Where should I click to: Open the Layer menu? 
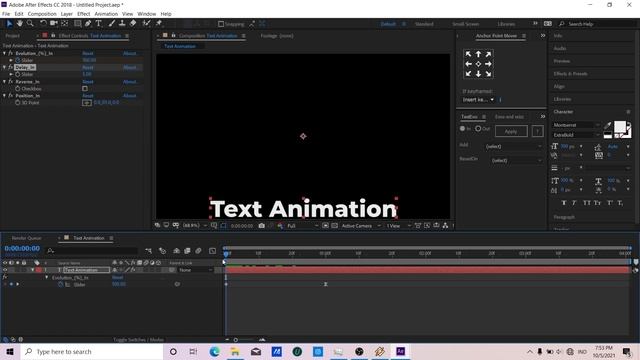click(x=67, y=14)
